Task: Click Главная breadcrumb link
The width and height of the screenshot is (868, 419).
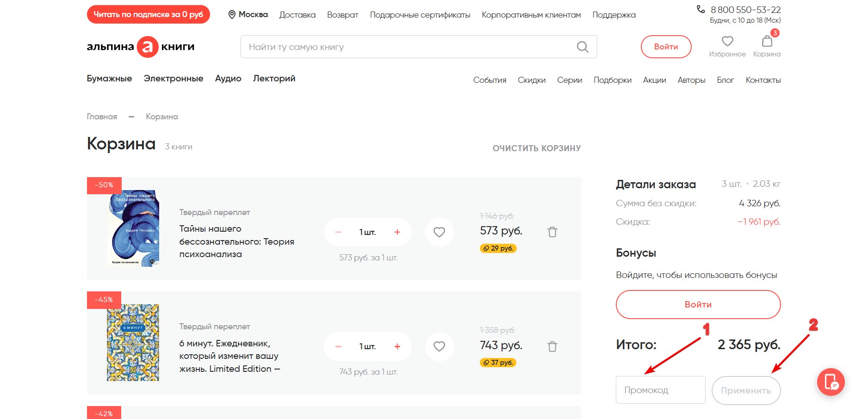Action: pos(102,117)
